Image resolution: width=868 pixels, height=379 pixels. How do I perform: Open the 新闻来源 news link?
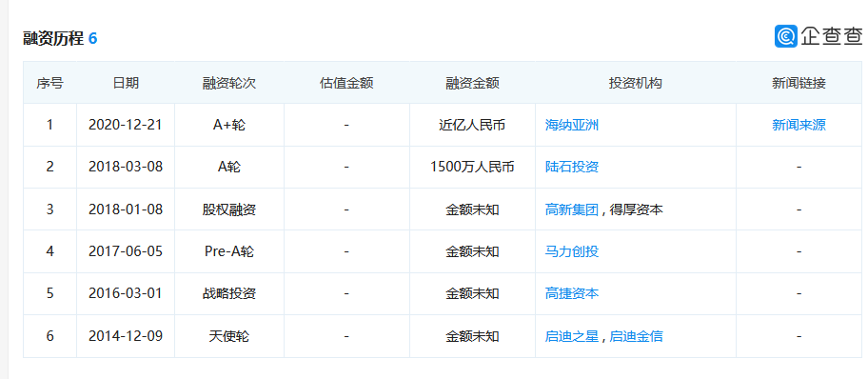[x=799, y=126]
